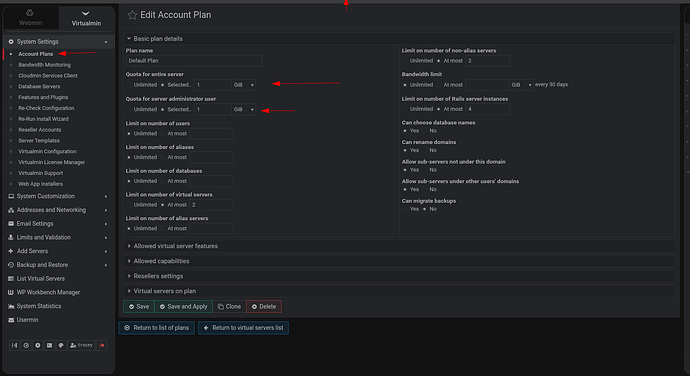Screen dimensions: 690x376
Task: Select At most for Limit on number of alias servers
Action: (162, 229)
